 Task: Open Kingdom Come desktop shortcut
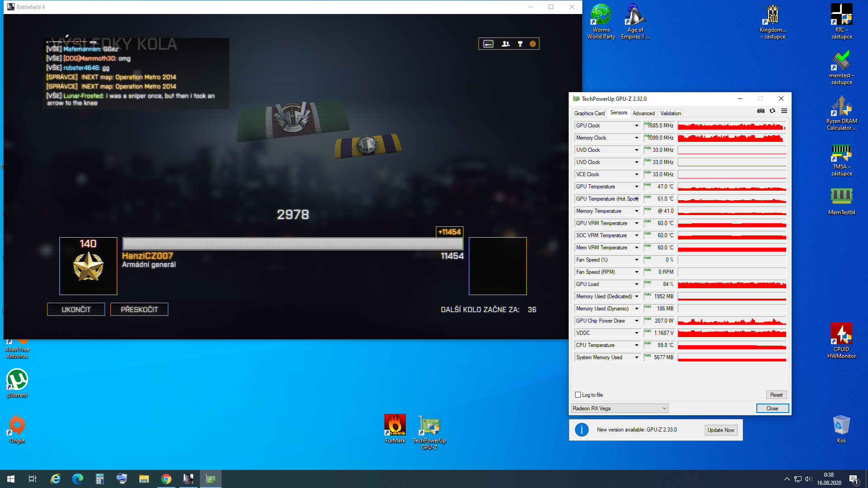773,22
